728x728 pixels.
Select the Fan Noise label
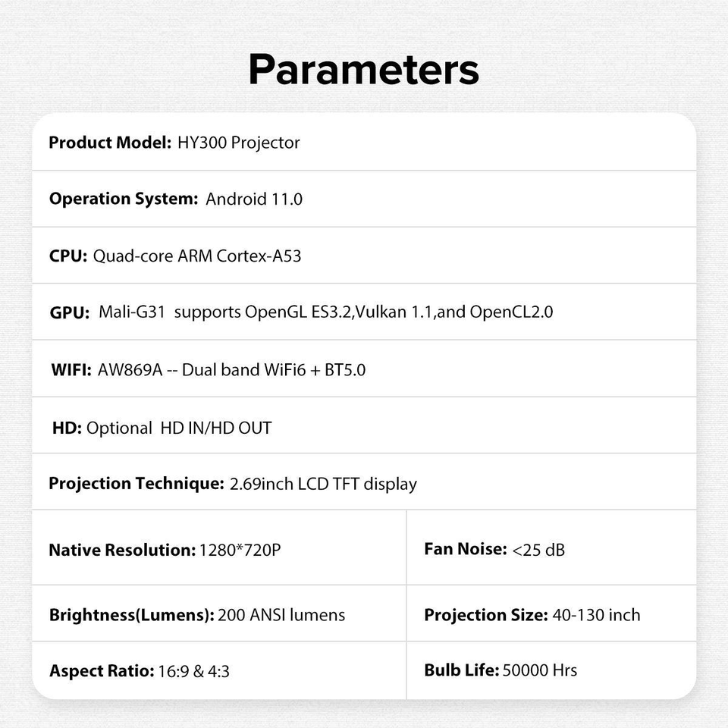(465, 549)
